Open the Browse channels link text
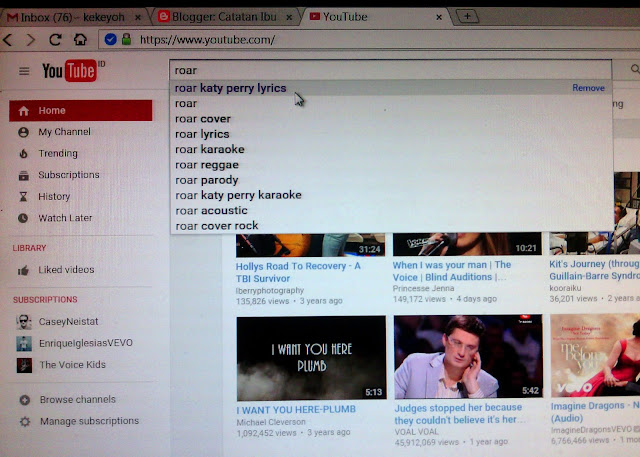Screen dimensions: 640x457 tap(78, 399)
